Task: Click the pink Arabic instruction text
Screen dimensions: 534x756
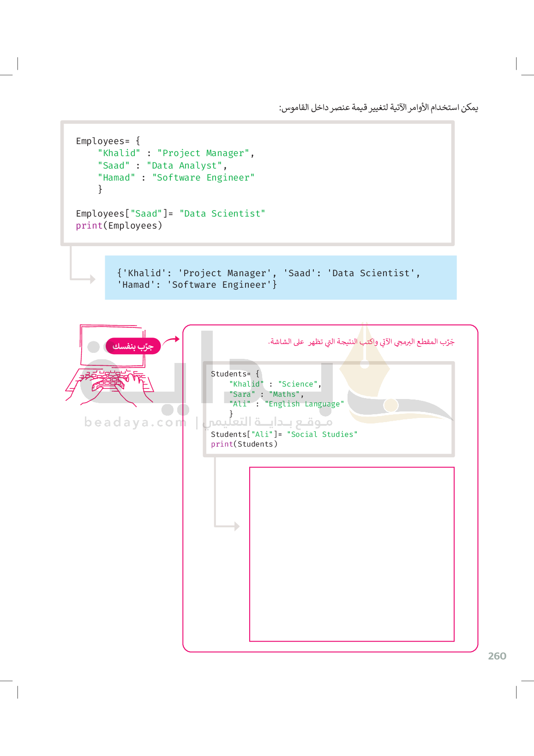Action: coord(361,342)
